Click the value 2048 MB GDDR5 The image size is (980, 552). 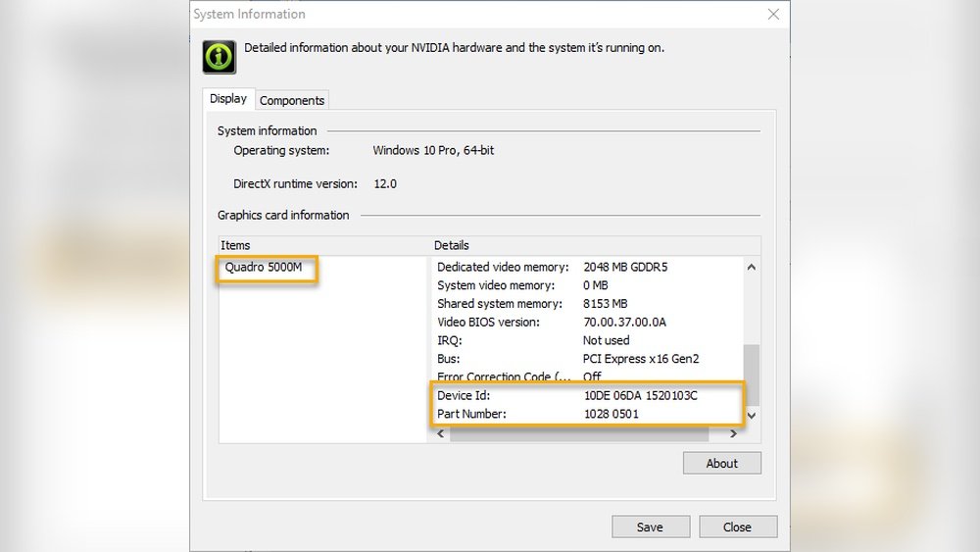point(625,268)
